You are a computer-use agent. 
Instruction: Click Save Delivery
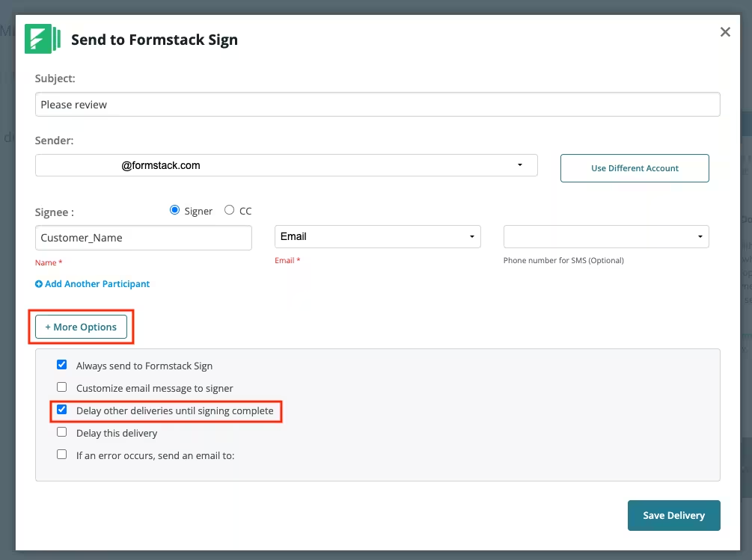(x=673, y=515)
